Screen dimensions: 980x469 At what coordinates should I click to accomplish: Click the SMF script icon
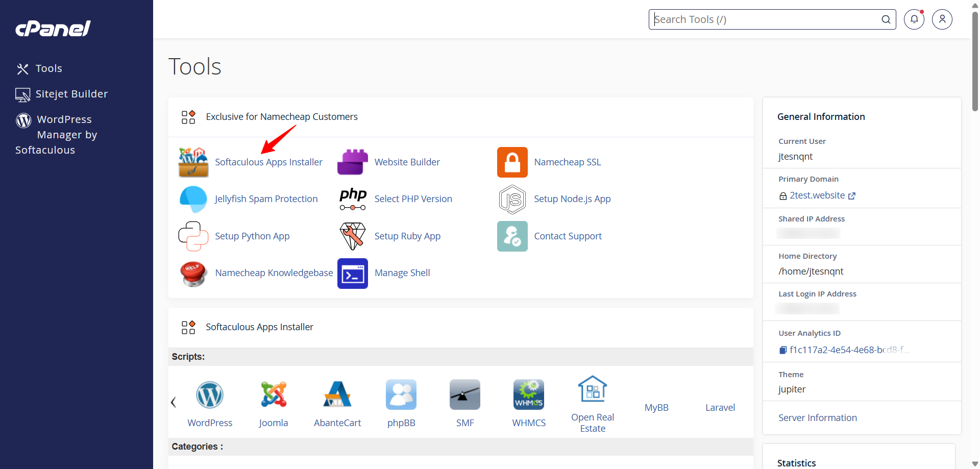click(x=465, y=394)
